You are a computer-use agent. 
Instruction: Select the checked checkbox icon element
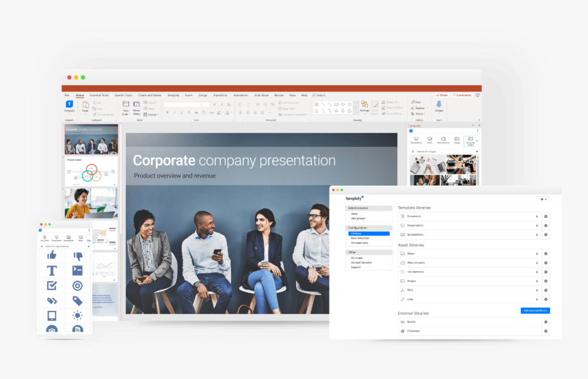click(x=51, y=285)
